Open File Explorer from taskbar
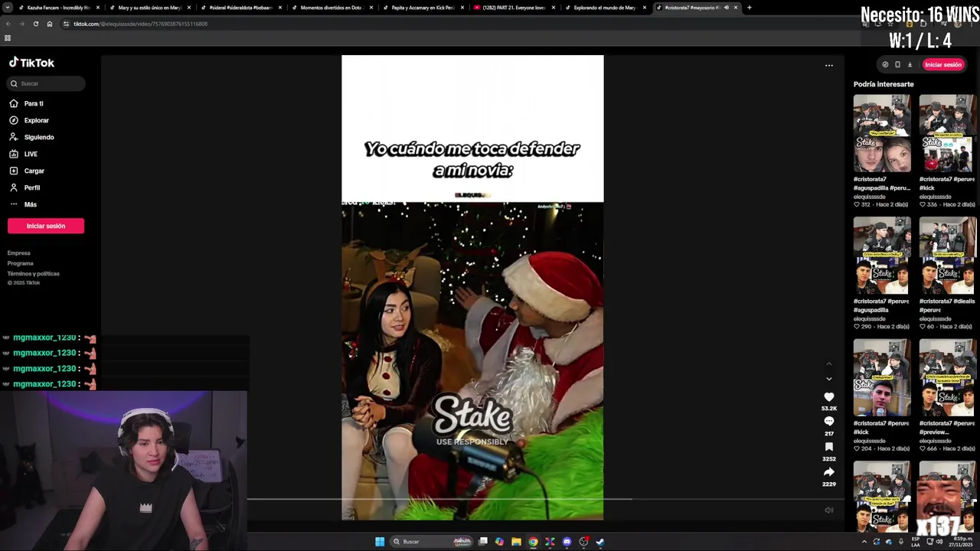The height and width of the screenshot is (551, 980). coord(516,542)
